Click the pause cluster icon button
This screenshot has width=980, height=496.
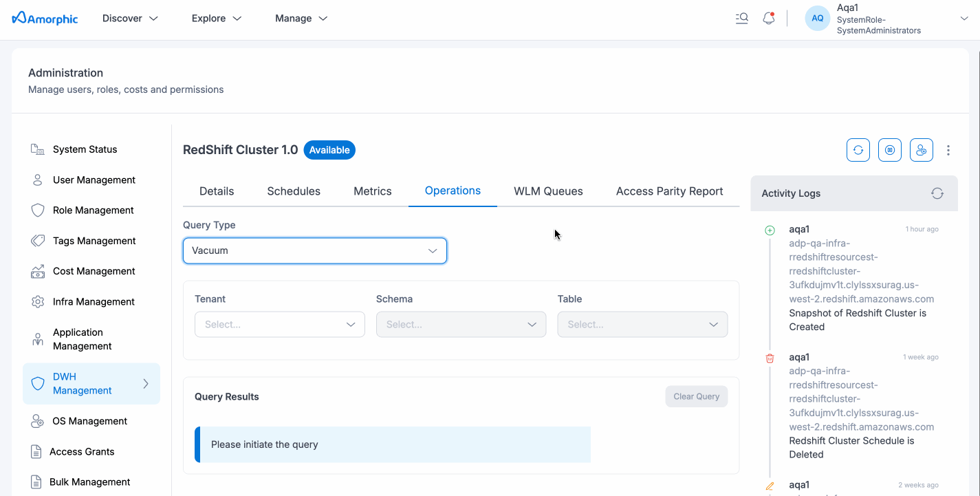tap(890, 150)
